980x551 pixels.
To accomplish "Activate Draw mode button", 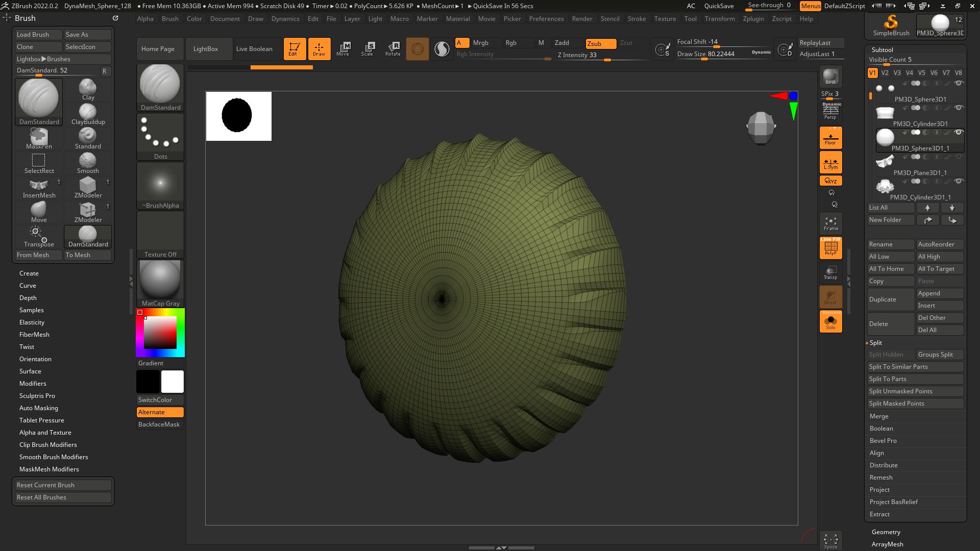I will [319, 48].
